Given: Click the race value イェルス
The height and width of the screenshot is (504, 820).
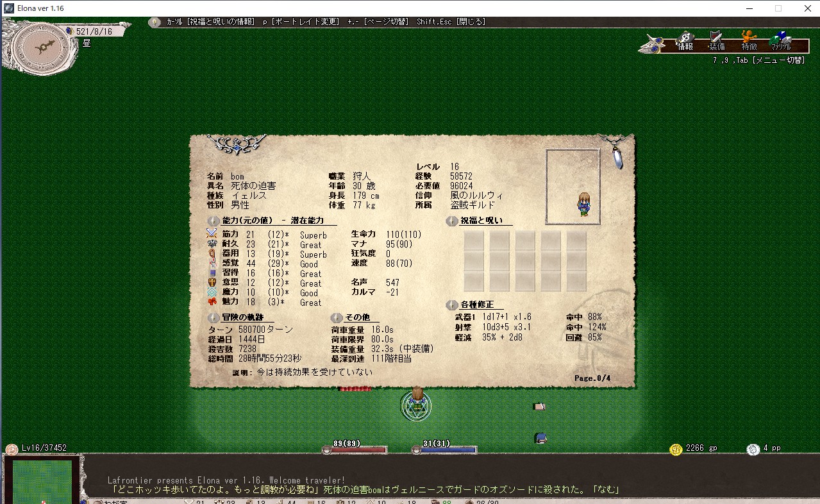Looking at the screenshot, I should click(249, 196).
